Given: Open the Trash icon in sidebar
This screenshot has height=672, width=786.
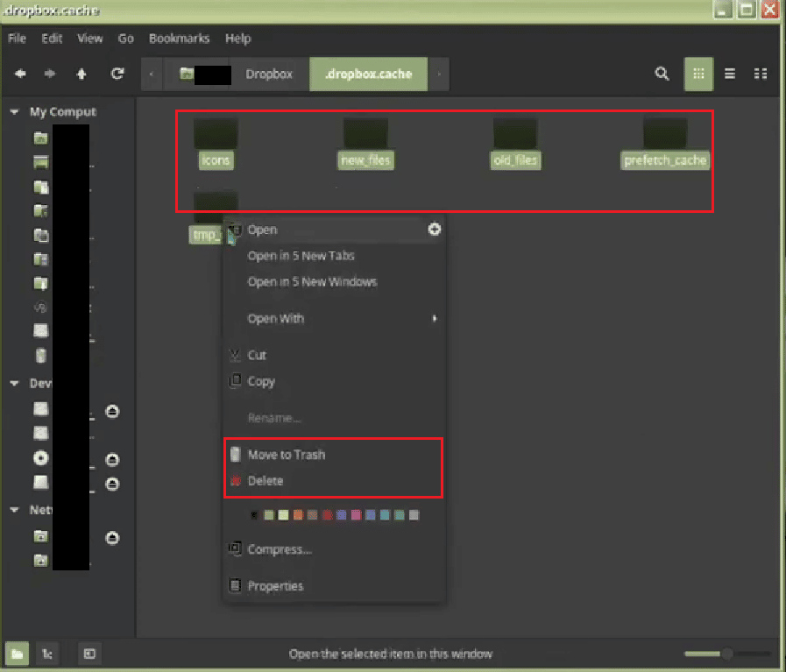Looking at the screenshot, I should (x=41, y=356).
